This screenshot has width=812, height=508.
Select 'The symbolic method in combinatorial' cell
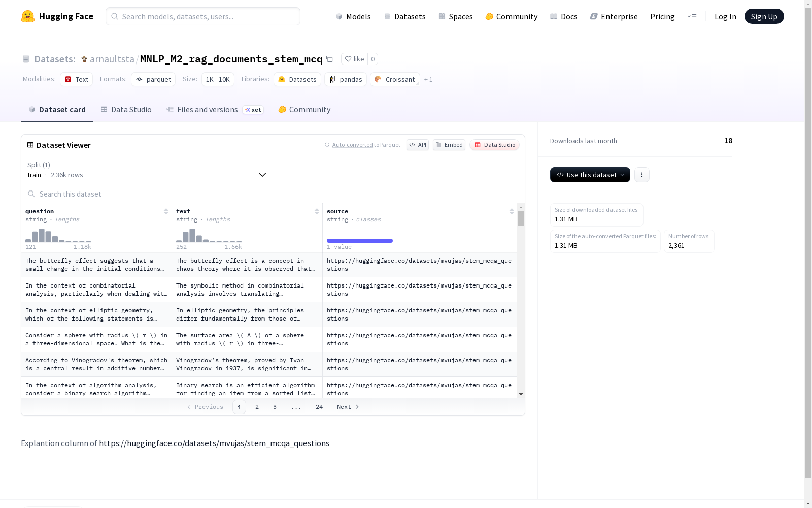(247, 290)
